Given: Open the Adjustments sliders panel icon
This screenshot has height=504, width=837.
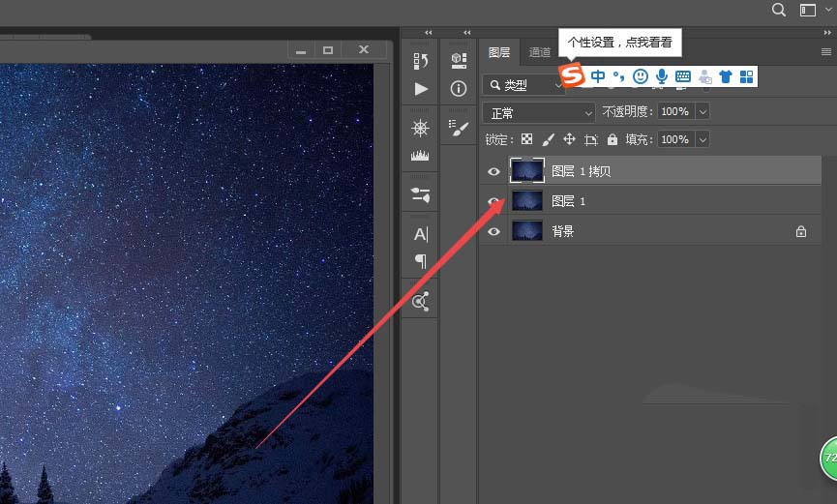Looking at the screenshot, I should click(420, 194).
